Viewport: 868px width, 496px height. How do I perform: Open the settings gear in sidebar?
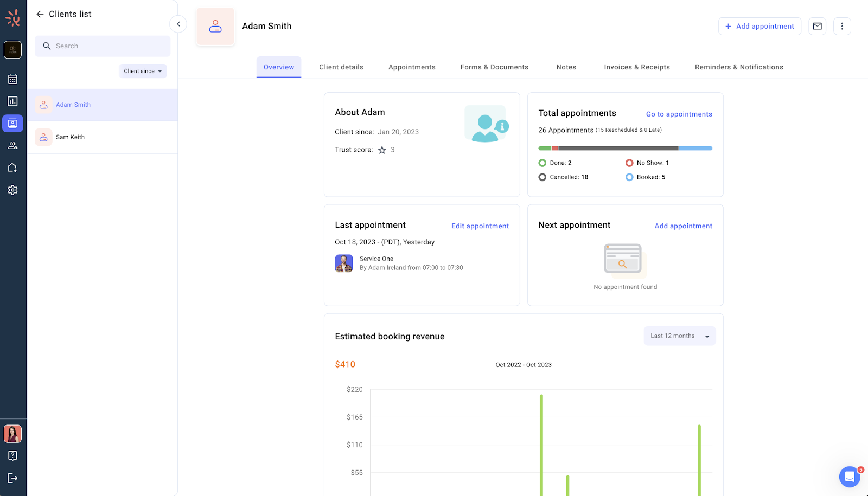point(12,190)
